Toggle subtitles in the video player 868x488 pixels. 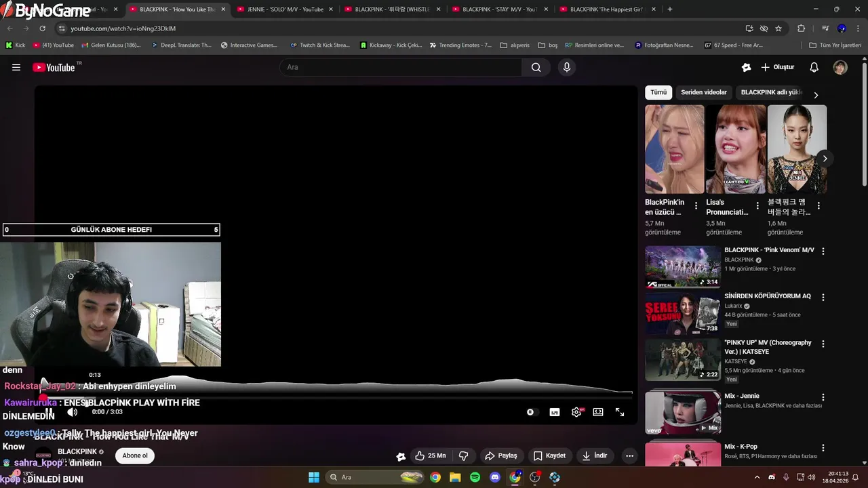[555, 412]
